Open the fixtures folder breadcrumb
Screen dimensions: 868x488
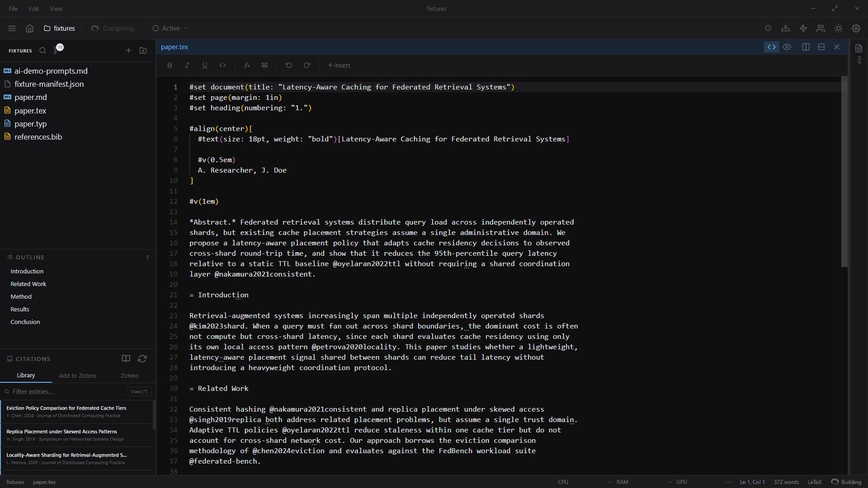point(60,28)
